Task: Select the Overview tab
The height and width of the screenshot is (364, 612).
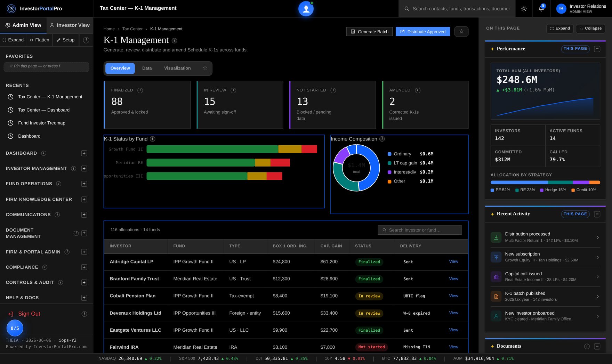Action: tap(120, 68)
